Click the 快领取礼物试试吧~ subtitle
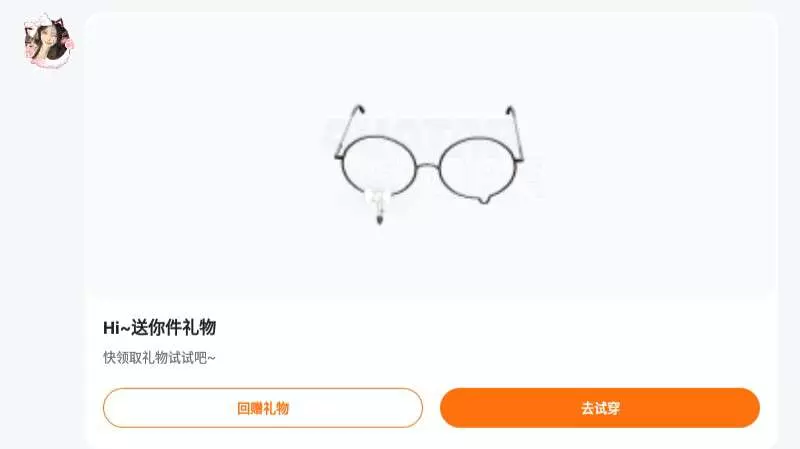800x449 pixels. coord(159,358)
